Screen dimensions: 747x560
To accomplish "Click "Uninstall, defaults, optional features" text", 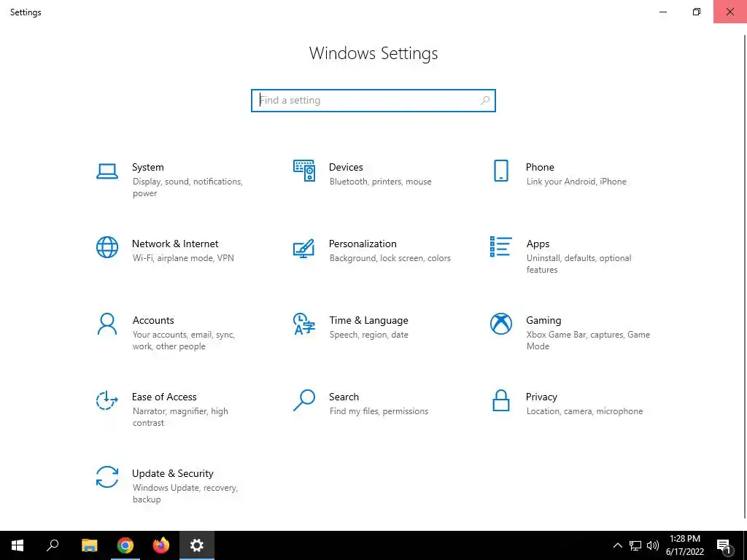I will click(x=578, y=264).
